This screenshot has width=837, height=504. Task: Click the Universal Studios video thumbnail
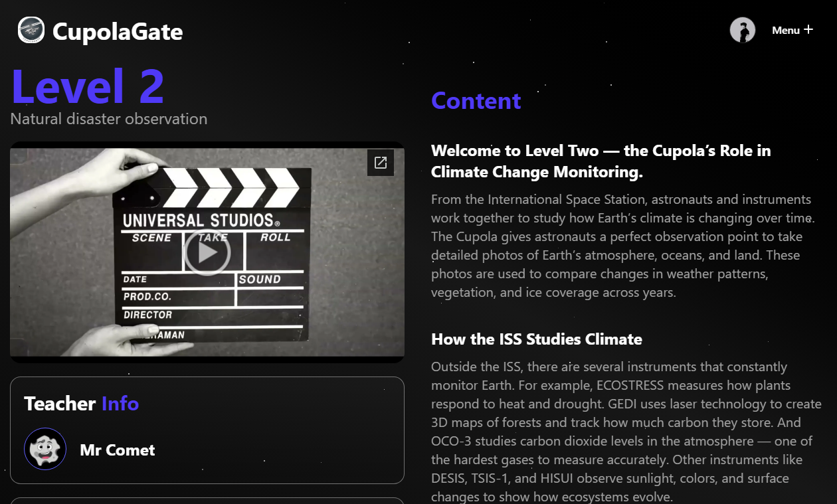[x=207, y=252]
